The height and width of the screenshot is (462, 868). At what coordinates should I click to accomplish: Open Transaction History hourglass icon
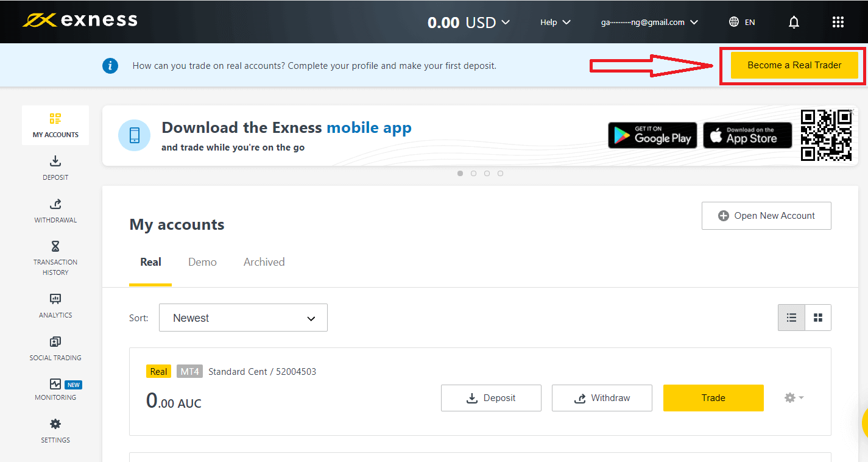click(x=55, y=246)
